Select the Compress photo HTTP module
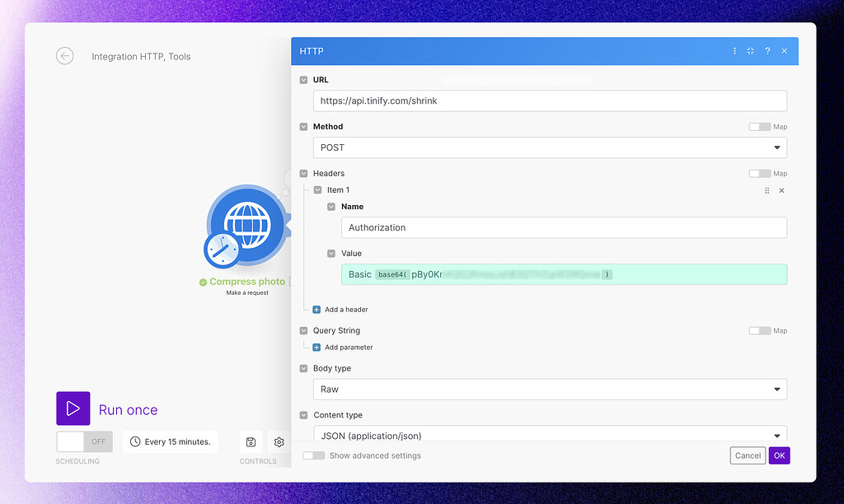This screenshot has width=844, height=504. (246, 228)
